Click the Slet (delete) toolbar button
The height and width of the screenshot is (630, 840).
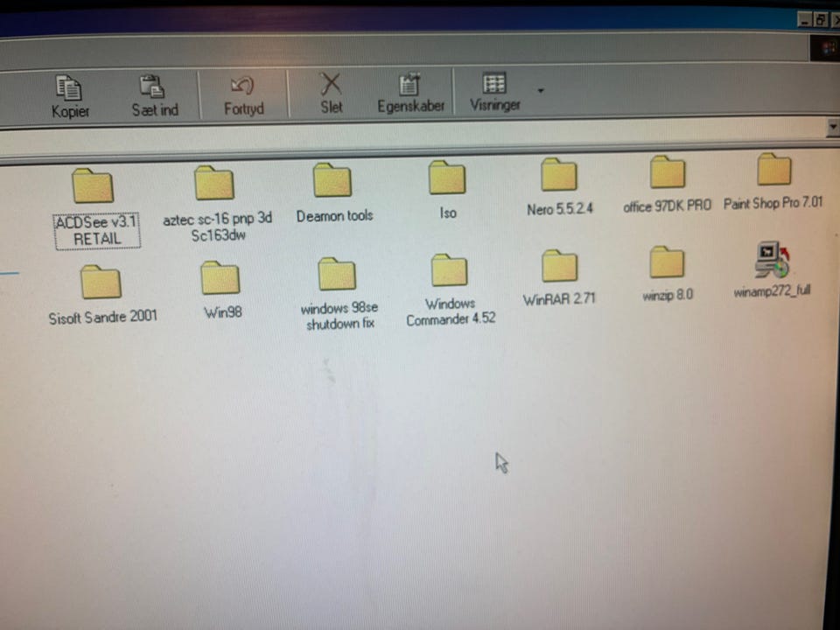pyautogui.click(x=331, y=94)
